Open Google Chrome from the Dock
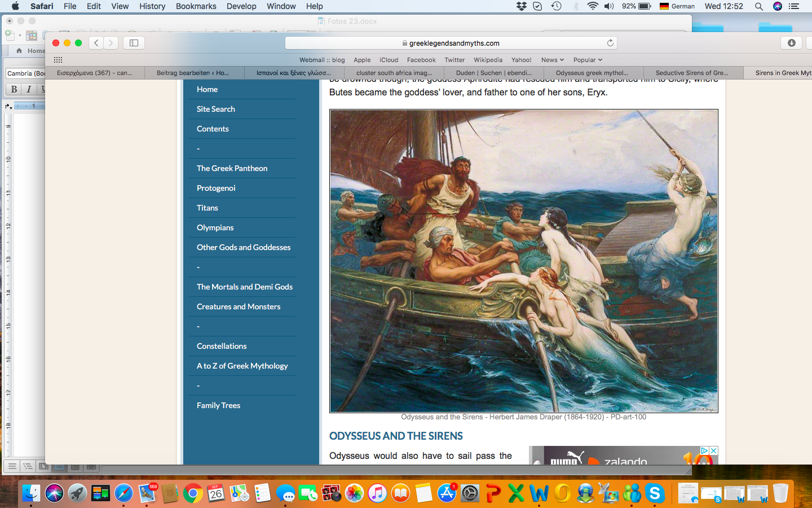The height and width of the screenshot is (508, 812). 193,493
